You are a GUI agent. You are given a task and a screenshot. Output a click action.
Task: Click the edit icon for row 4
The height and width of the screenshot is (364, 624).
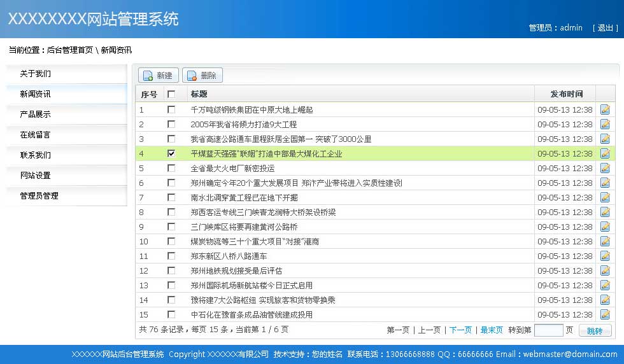pos(605,153)
